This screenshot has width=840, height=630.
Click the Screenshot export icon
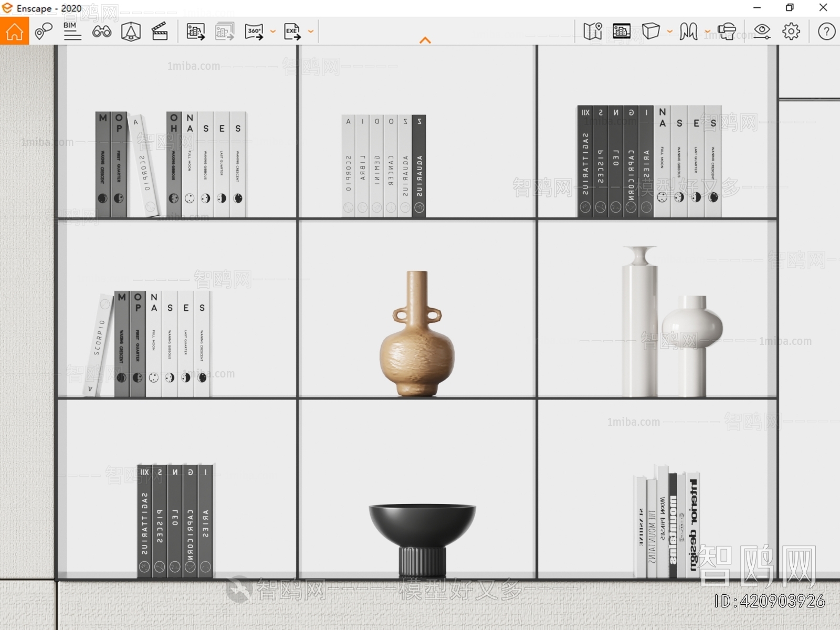coord(196,31)
